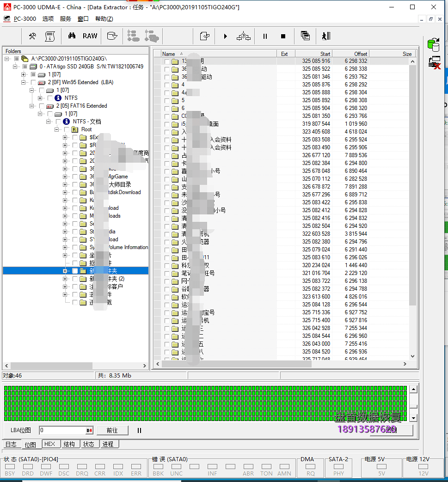Open the 窗口 menu
This screenshot has height=482, width=448.
(83, 19)
